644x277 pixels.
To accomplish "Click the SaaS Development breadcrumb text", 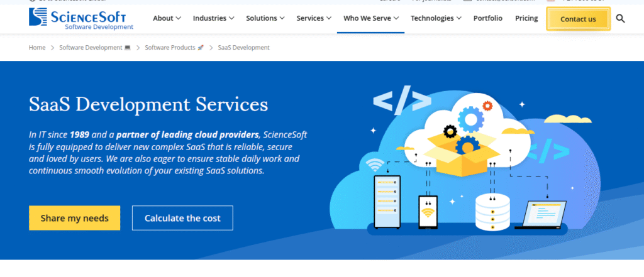I will (x=243, y=48).
